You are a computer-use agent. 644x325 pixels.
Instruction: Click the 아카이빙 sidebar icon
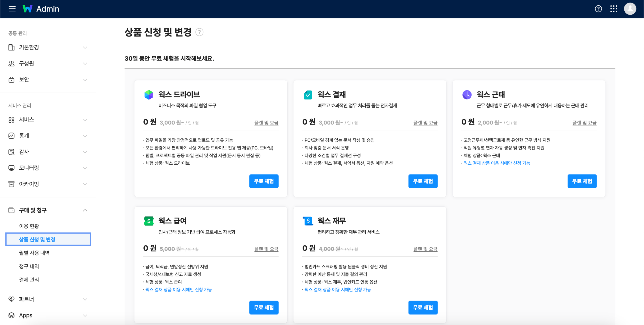(x=12, y=184)
